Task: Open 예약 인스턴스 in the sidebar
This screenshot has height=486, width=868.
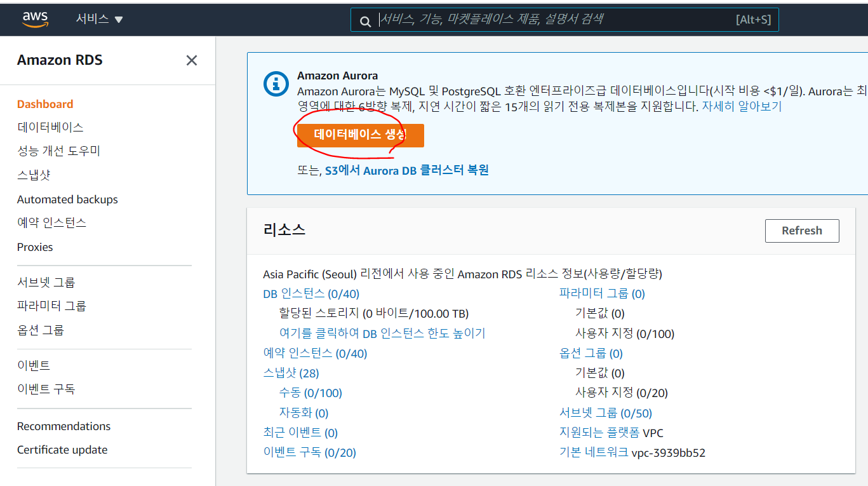Action: (x=51, y=223)
